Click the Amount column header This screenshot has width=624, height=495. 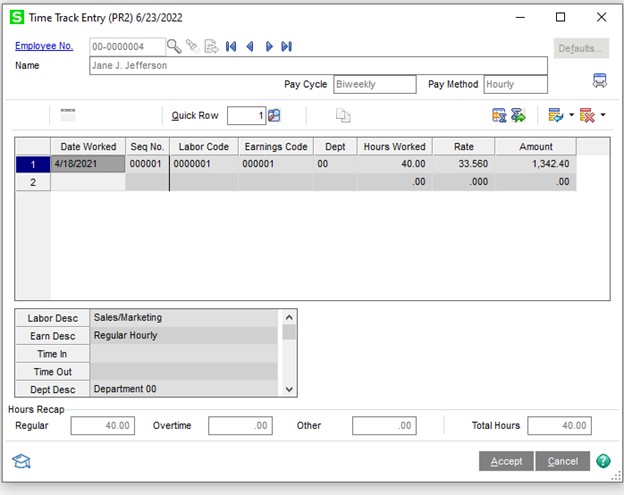pos(536,147)
